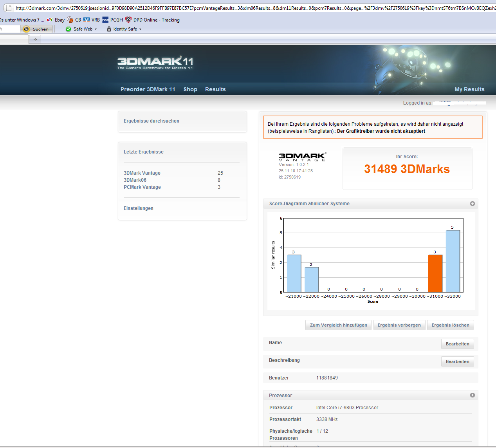This screenshot has width=496, height=448.
Task: Click the page icon beside the URL
Action: tap(9, 8)
